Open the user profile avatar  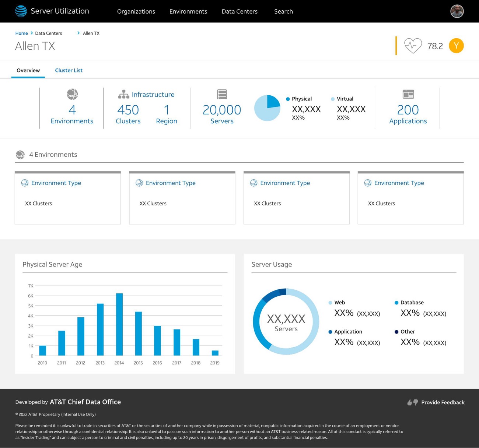click(457, 11)
